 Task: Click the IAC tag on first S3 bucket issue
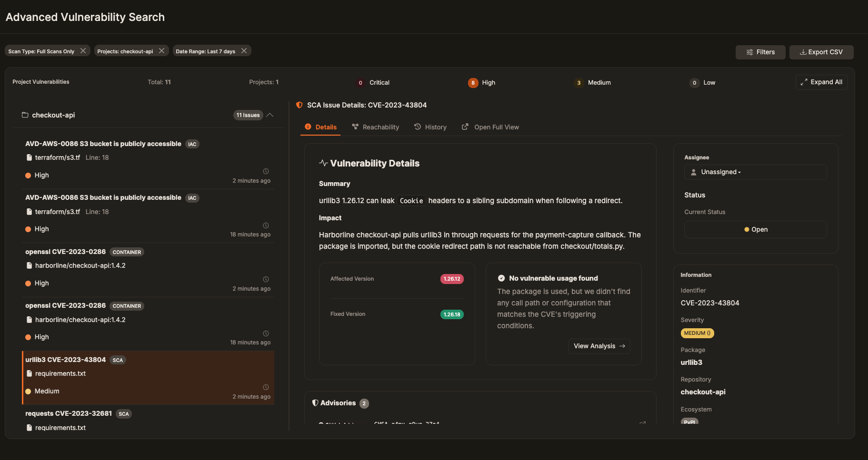[x=192, y=144]
